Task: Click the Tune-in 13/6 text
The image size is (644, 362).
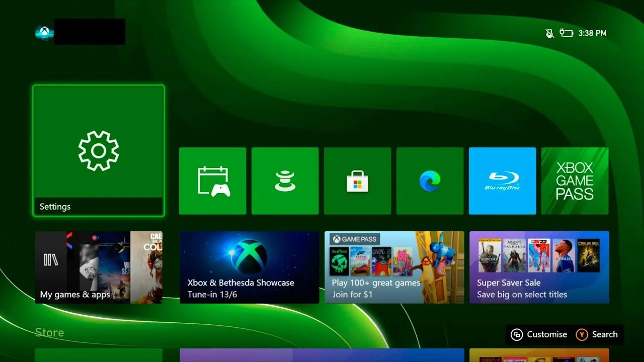Action: point(212,295)
